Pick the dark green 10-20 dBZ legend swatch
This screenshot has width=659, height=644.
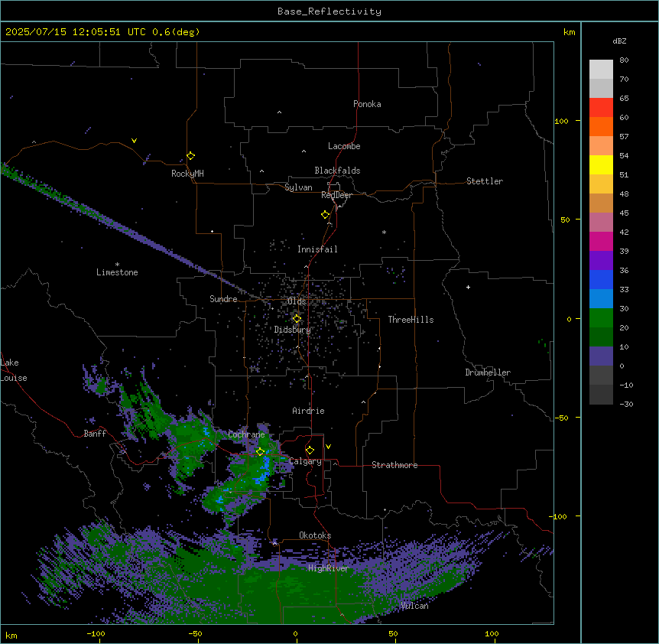(601, 337)
